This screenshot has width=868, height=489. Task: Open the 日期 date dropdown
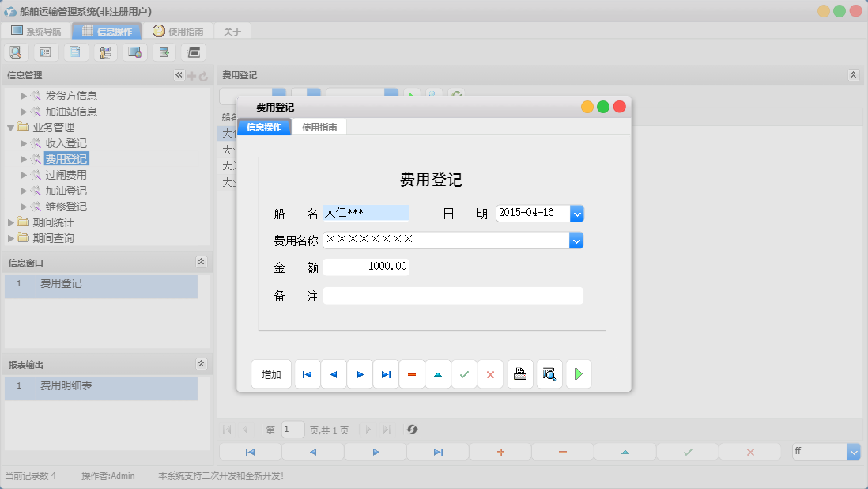click(x=577, y=213)
